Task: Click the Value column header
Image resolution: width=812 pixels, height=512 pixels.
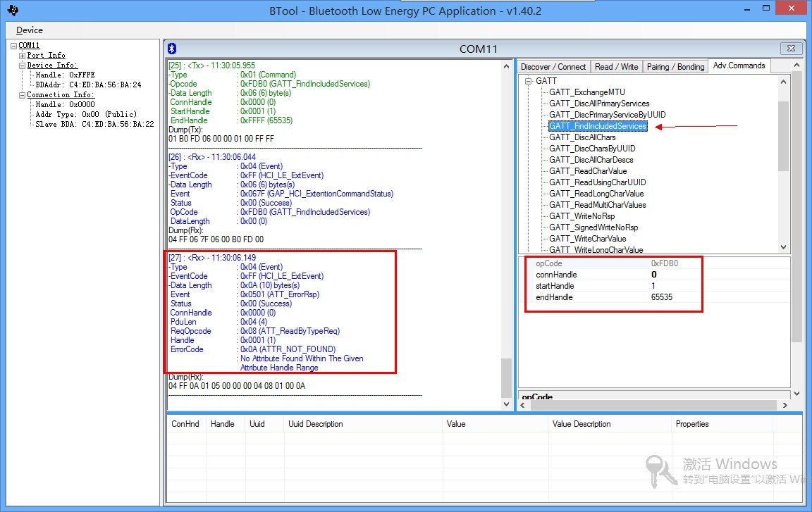Action: pyautogui.click(x=495, y=424)
